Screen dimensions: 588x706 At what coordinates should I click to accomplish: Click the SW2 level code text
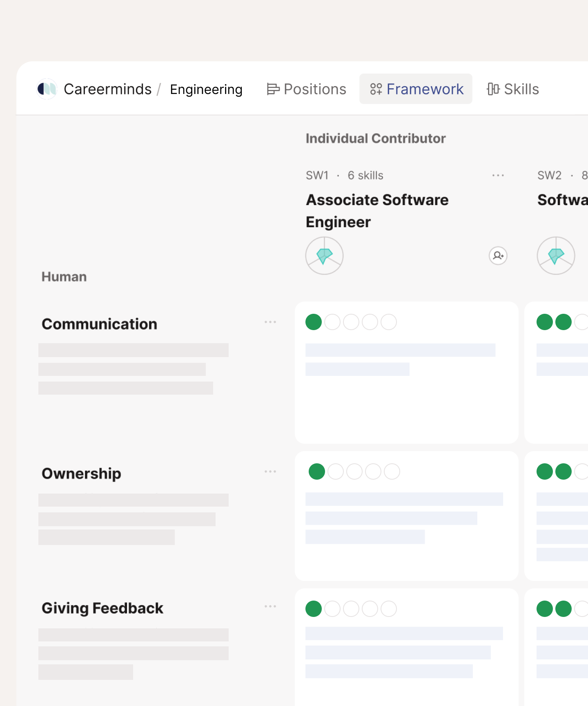click(549, 175)
